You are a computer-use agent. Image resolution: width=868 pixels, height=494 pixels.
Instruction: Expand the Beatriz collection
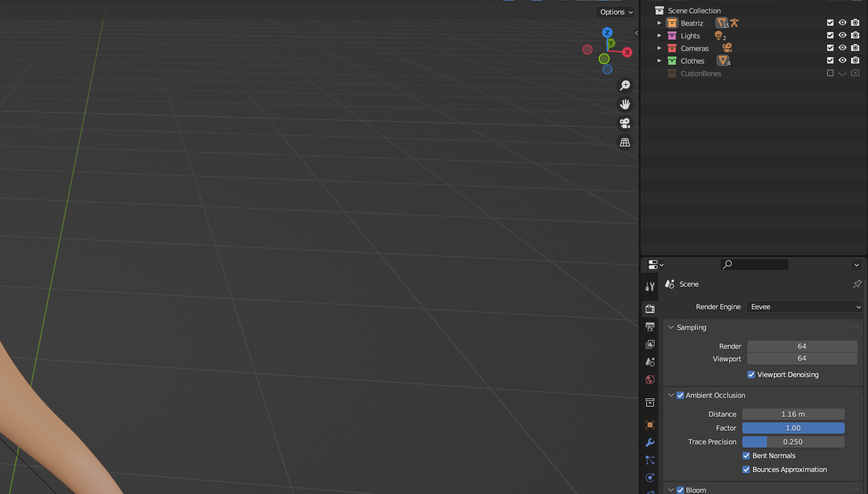click(659, 23)
